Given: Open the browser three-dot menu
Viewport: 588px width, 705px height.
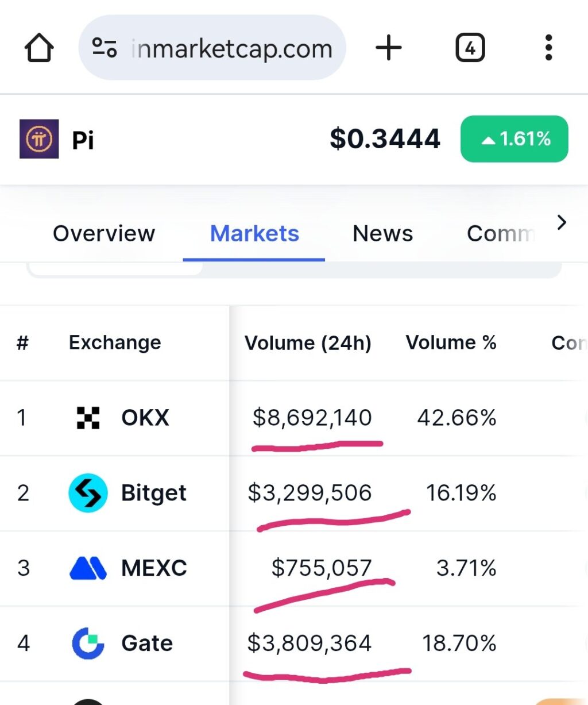Looking at the screenshot, I should 548,48.
